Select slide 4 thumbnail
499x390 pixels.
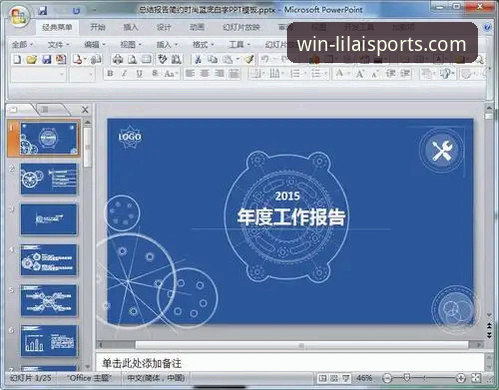click(x=49, y=260)
